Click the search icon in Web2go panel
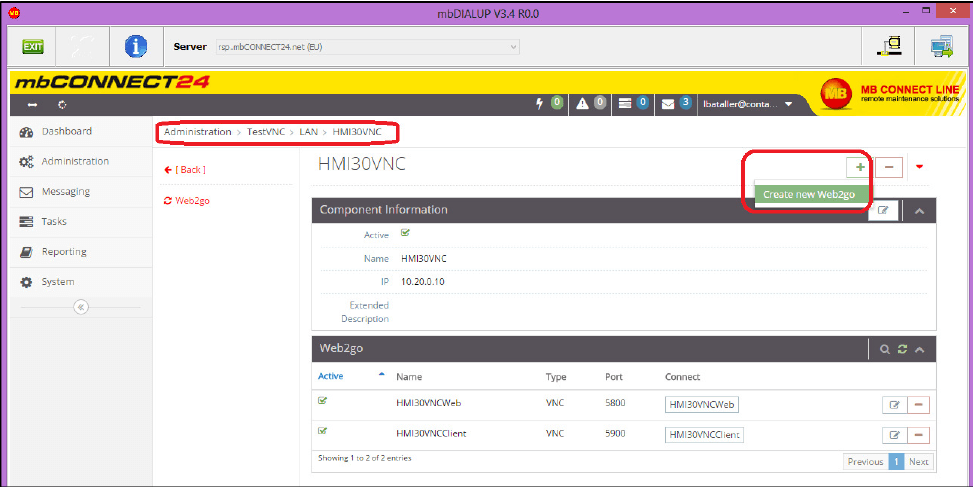This screenshot has height=487, width=973. 885,350
